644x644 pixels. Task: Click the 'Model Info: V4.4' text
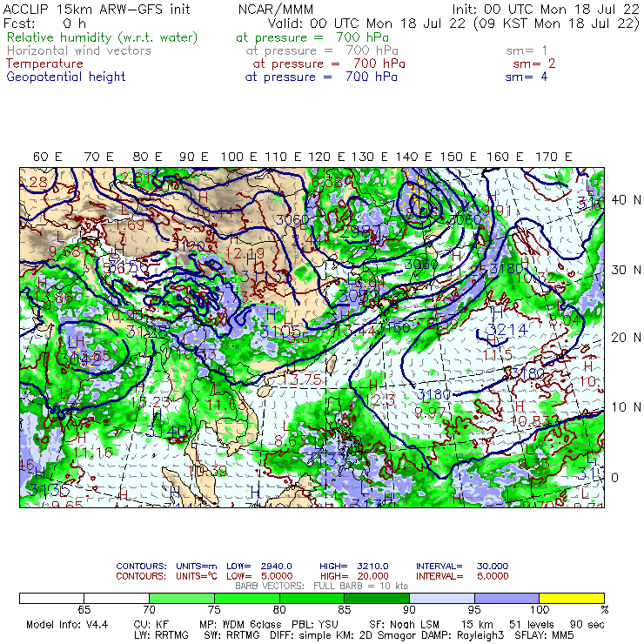(67, 625)
